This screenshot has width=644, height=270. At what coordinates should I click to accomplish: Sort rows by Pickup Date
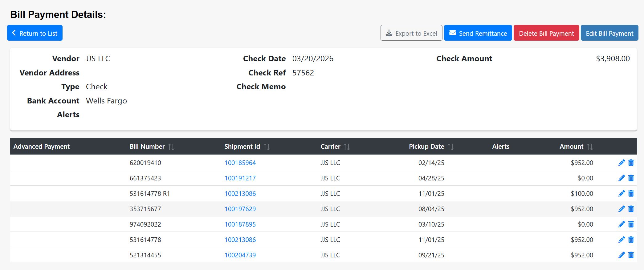click(450, 147)
